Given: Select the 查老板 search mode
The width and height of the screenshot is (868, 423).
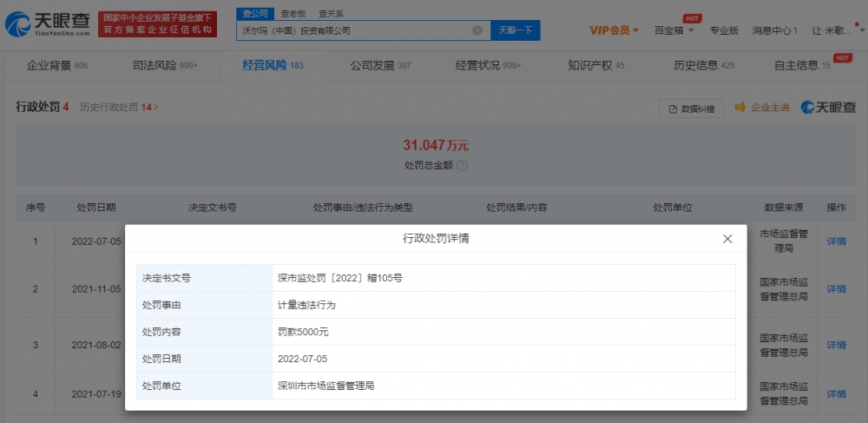Looking at the screenshot, I should 293,14.
